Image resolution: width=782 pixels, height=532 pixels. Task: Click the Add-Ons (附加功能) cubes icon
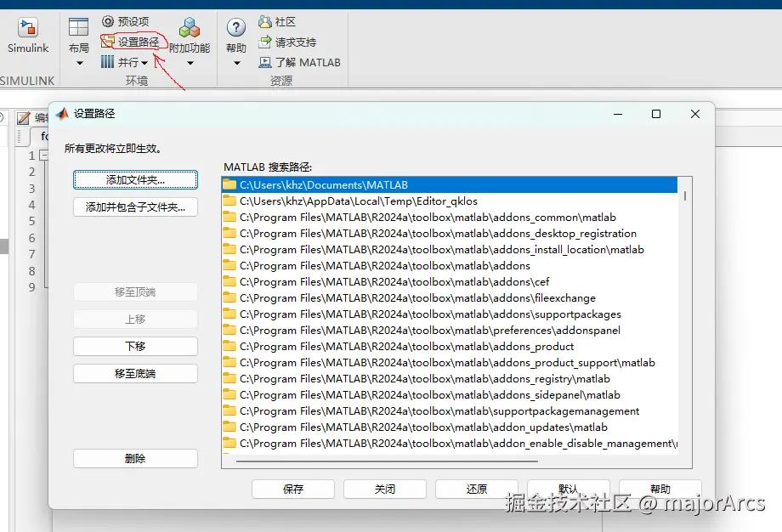pos(190,28)
